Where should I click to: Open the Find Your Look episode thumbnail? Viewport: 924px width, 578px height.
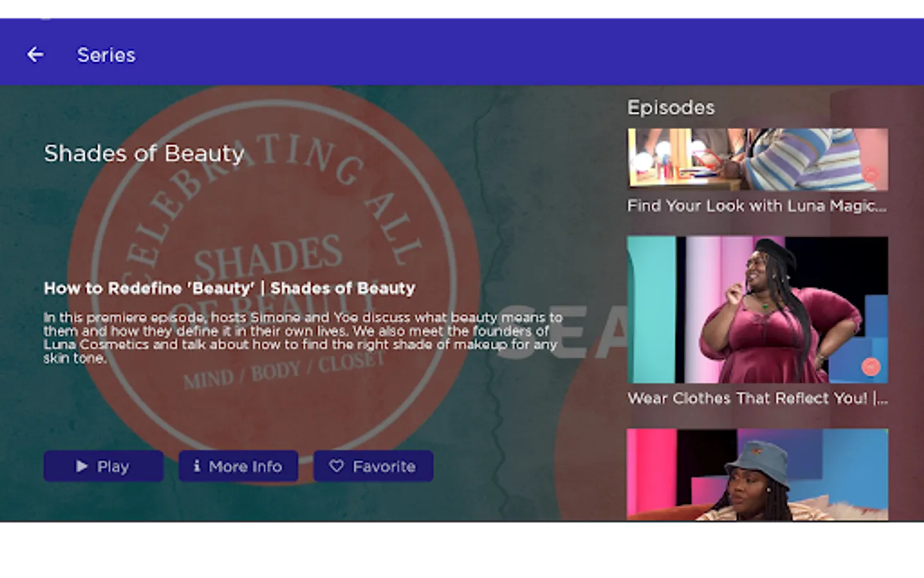758,159
